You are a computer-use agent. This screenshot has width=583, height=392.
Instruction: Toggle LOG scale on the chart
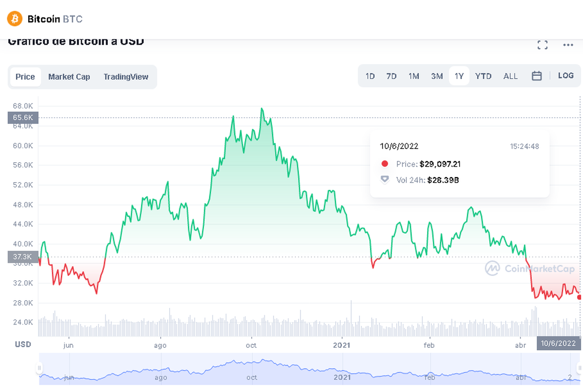[x=566, y=76]
